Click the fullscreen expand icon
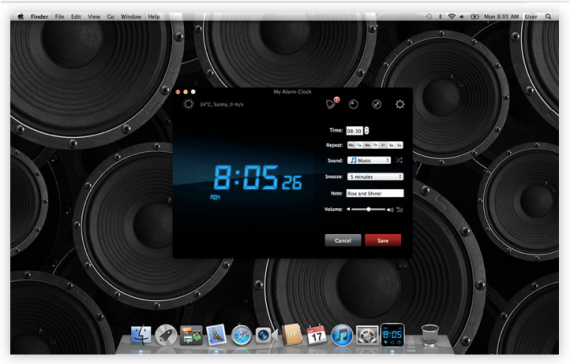 tap(377, 105)
